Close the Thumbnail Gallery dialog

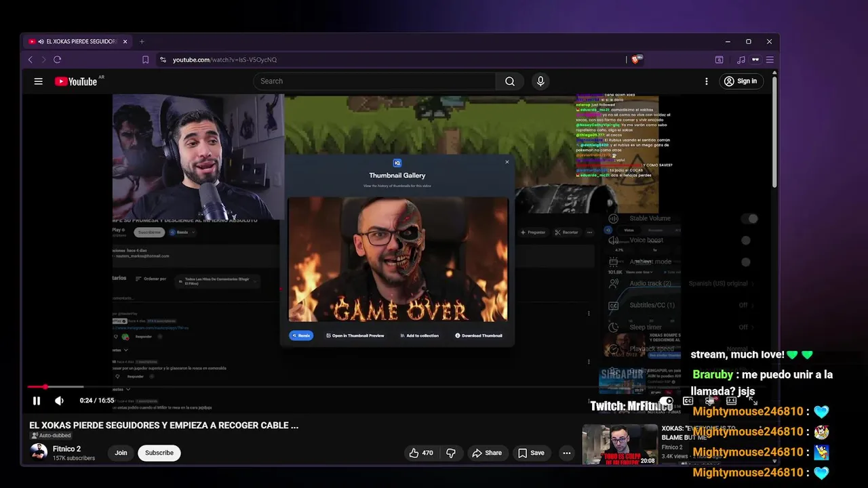click(x=507, y=162)
